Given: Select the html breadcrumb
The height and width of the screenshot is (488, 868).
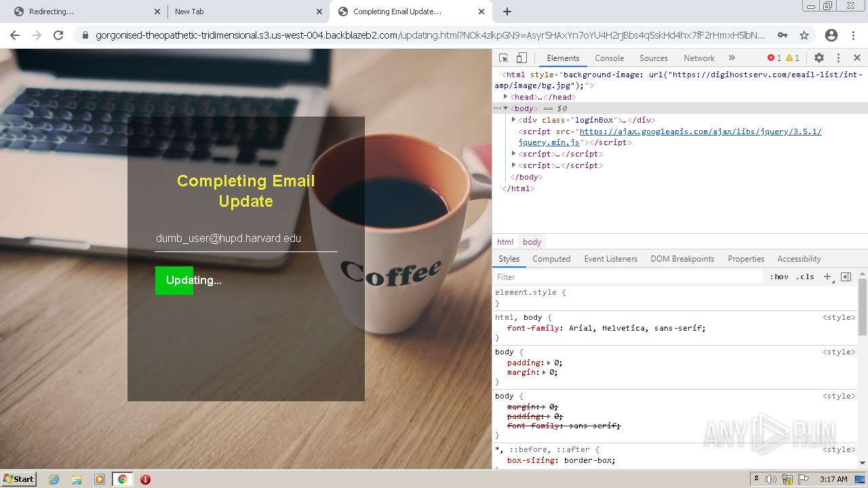Looking at the screenshot, I should 505,242.
